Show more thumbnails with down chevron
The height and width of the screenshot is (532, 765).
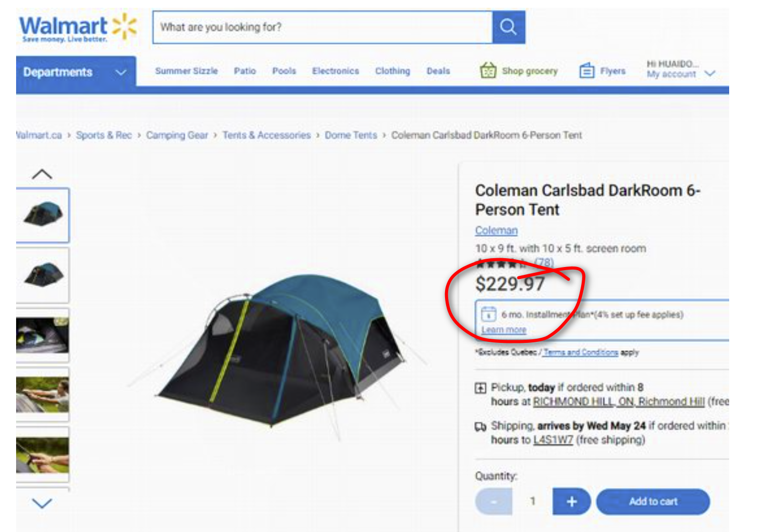click(x=42, y=503)
